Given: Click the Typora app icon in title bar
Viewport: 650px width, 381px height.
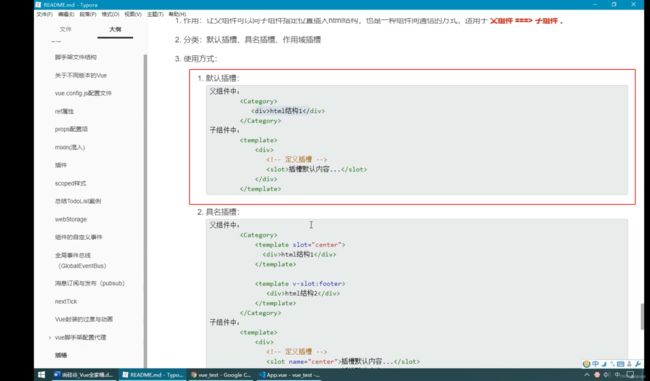Looking at the screenshot, I should pyautogui.click(x=39, y=5).
